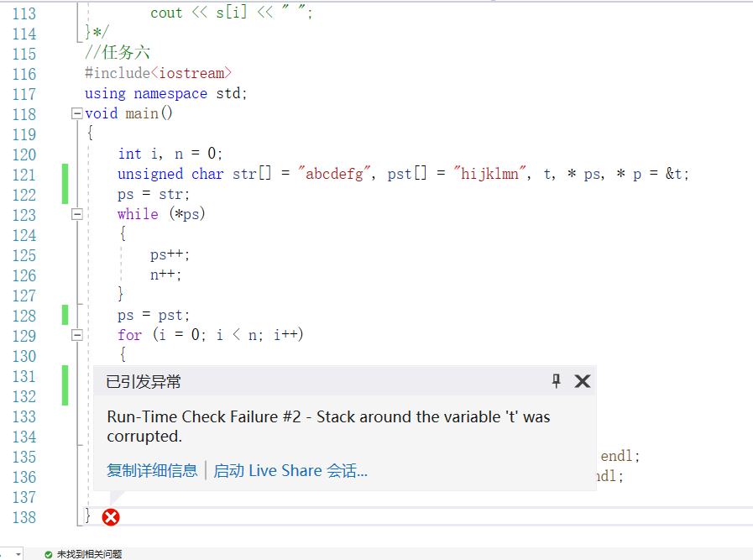Screen dimensions: 753x560
Task: Click line number 121 in the gutter
Action: click(x=24, y=175)
